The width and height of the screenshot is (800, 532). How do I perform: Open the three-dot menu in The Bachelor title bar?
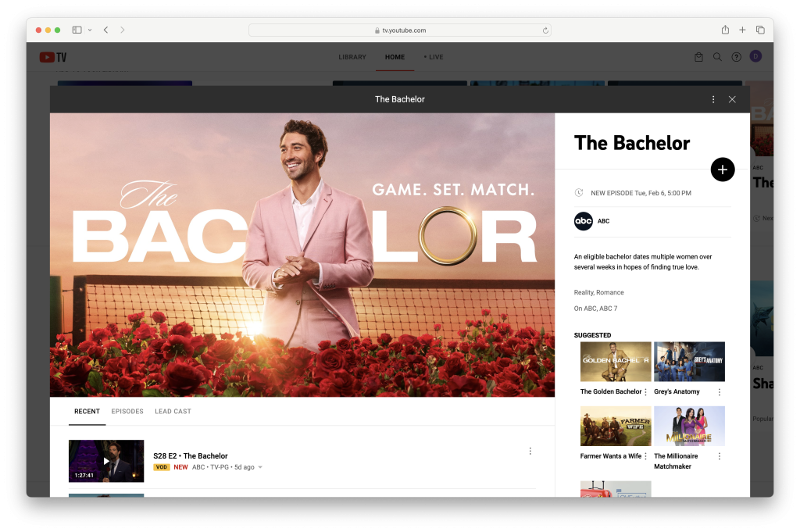point(712,99)
